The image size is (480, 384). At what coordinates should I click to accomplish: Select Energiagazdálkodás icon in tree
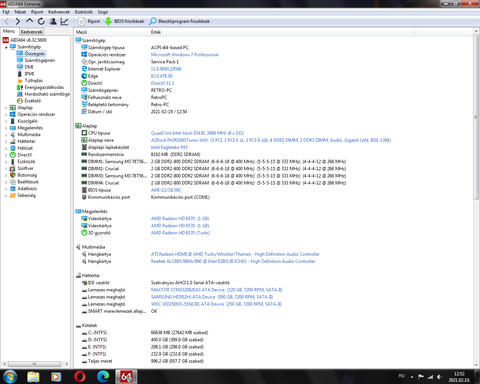(x=20, y=87)
